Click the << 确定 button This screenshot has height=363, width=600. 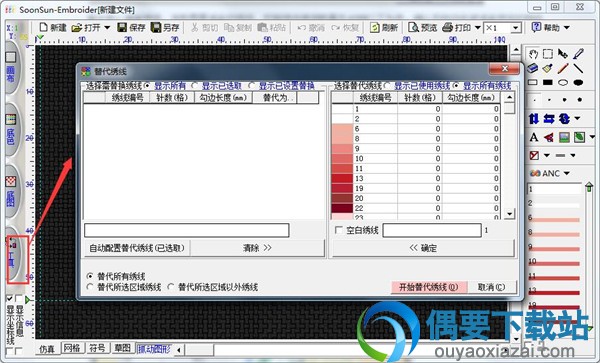pyautogui.click(x=423, y=248)
